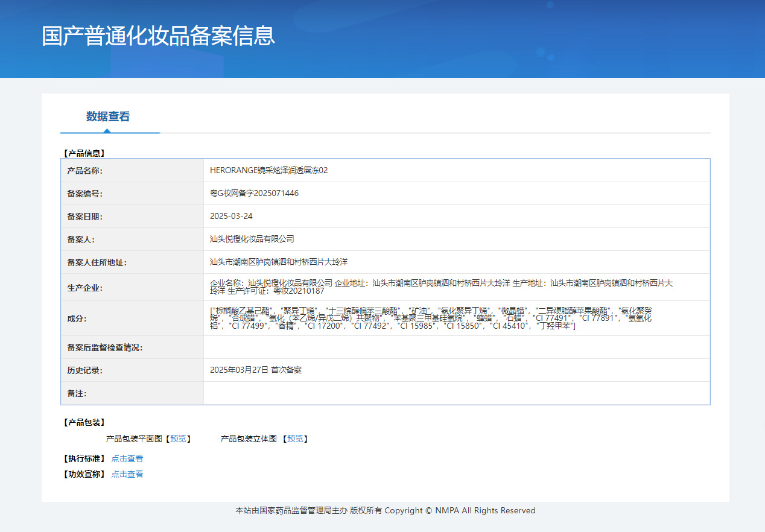This screenshot has width=765, height=532.
Task: Click the empty 备案后监督检查情况 value cell
Action: click(x=456, y=347)
